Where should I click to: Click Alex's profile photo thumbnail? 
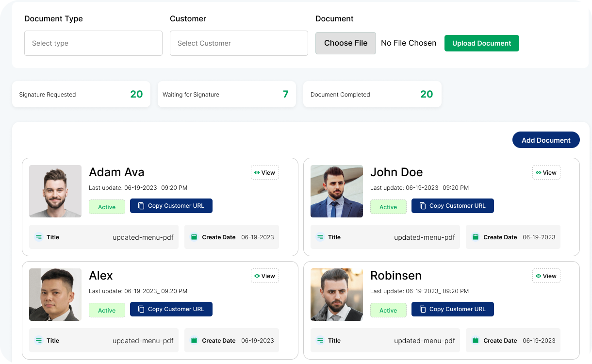pyautogui.click(x=55, y=295)
